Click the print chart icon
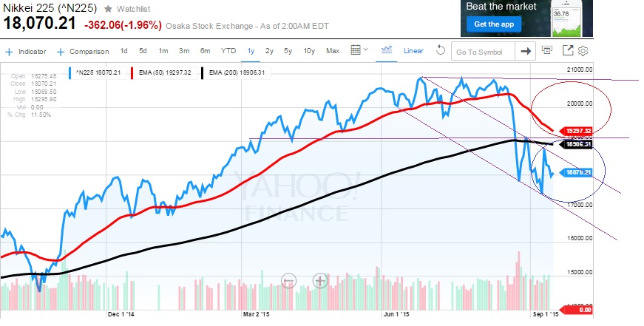The height and width of the screenshot is (326, 644). coord(547,51)
